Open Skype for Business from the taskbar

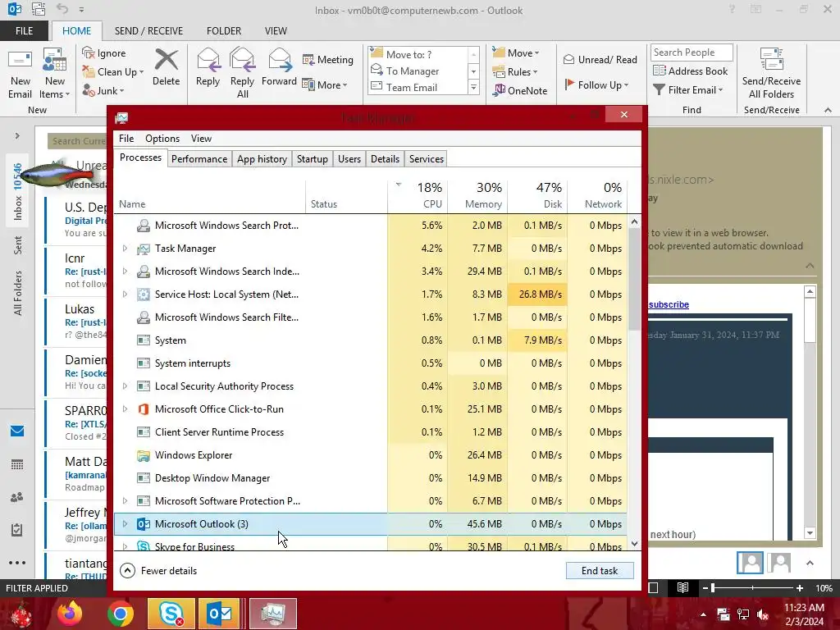(x=171, y=614)
